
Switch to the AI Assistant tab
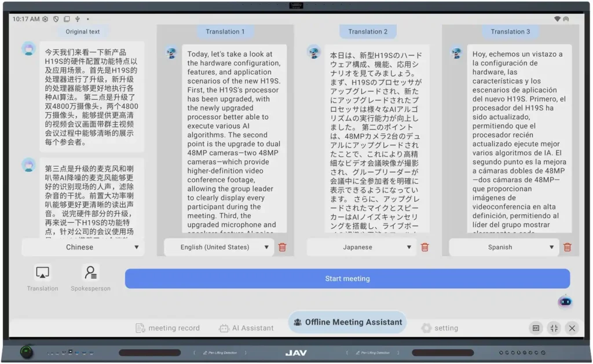(x=246, y=328)
